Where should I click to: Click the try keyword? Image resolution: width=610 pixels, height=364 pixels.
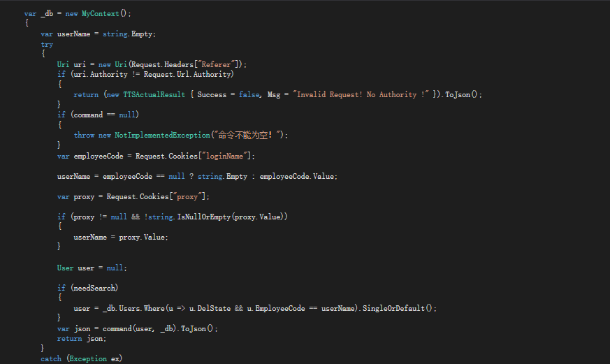[x=47, y=44]
